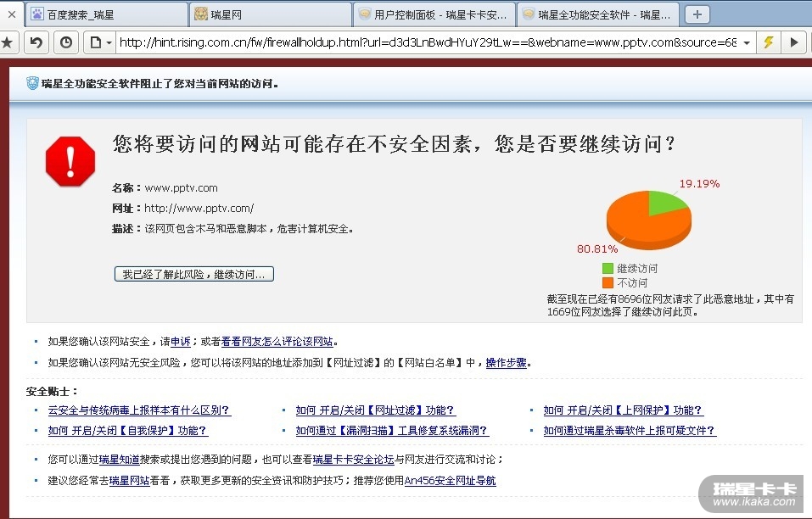This screenshot has width=812, height=519.
Task: Click the lightning bolt speed icon
Action: pos(769,42)
